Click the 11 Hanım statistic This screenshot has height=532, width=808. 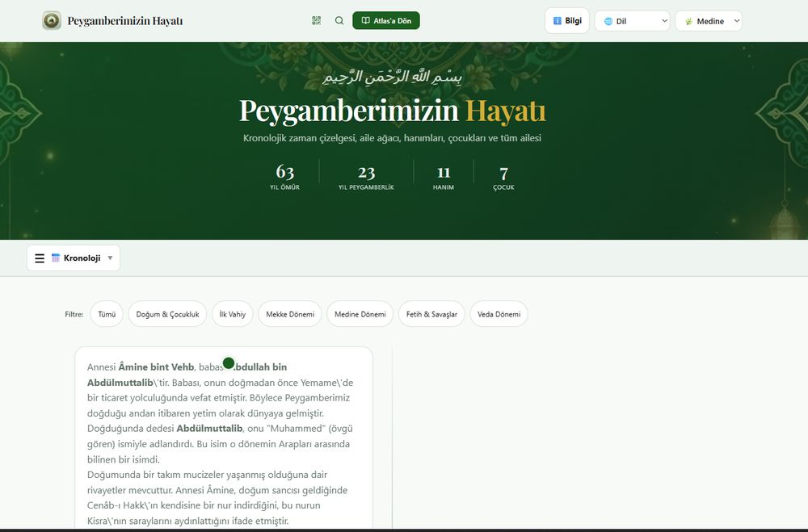[443, 177]
